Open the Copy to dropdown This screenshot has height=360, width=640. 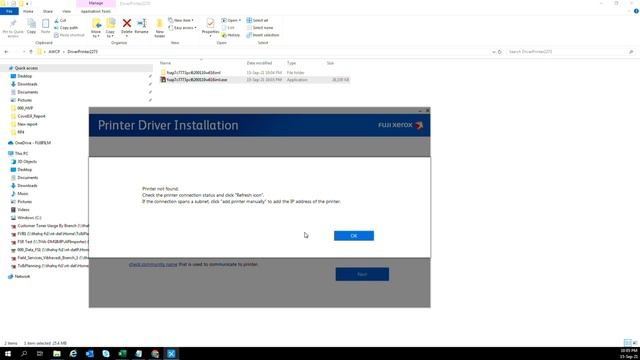coord(110,28)
